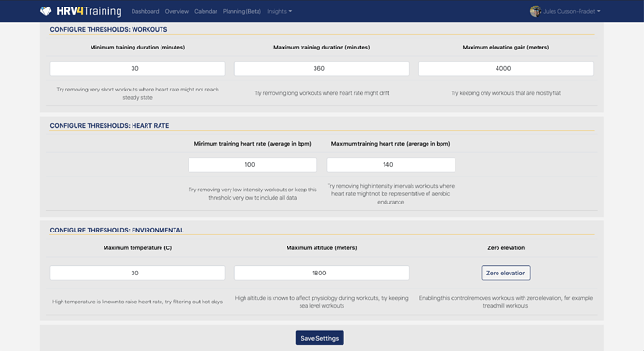Open Planning (Beta) page
Screen dimensions: 644x351
tap(242, 11)
